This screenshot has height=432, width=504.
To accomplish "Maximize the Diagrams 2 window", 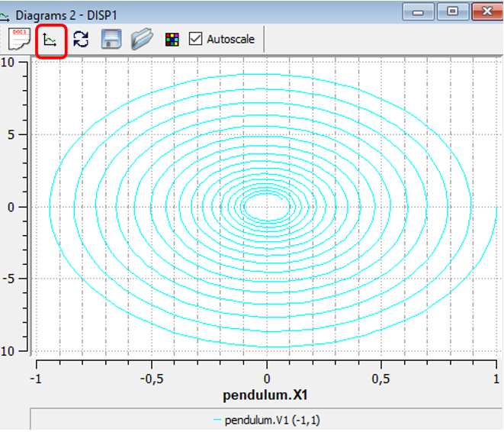I will 453,11.
